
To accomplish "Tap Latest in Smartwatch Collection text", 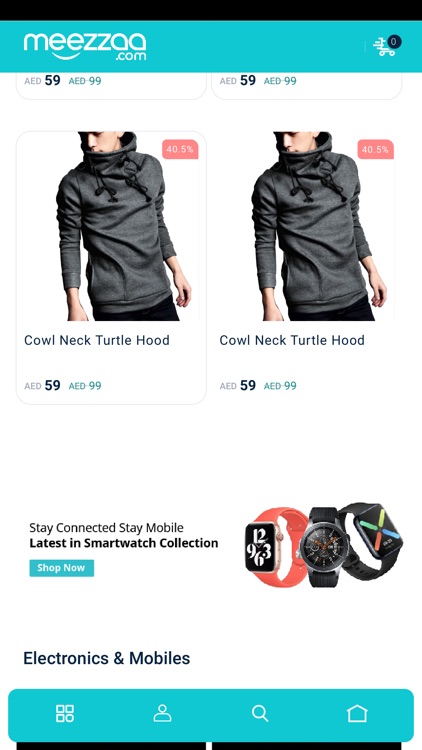I will click(x=124, y=543).
